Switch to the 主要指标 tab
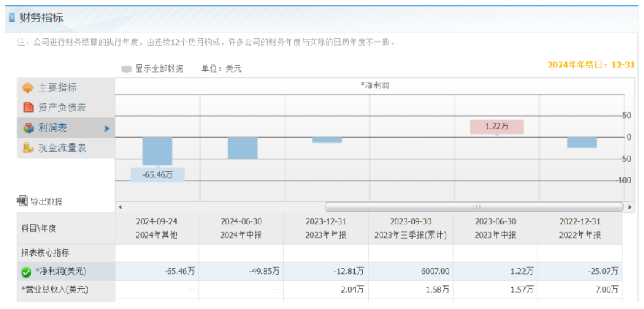The width and height of the screenshot is (644, 309). tap(58, 88)
